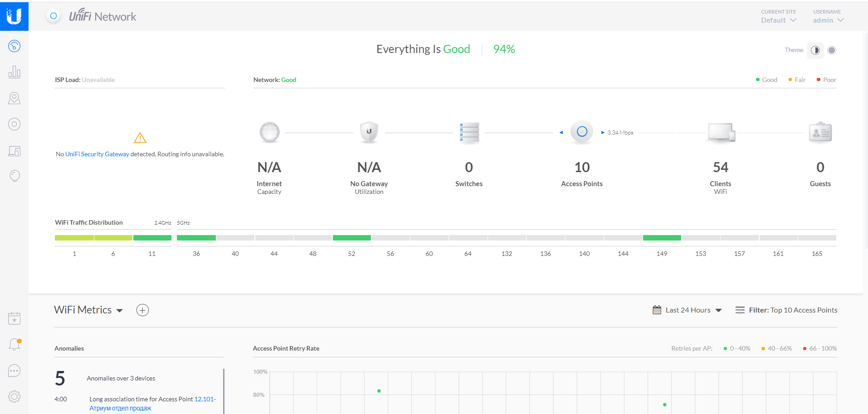Open the Events calendar icon
The height and width of the screenshot is (414, 868).
pyautogui.click(x=15, y=318)
